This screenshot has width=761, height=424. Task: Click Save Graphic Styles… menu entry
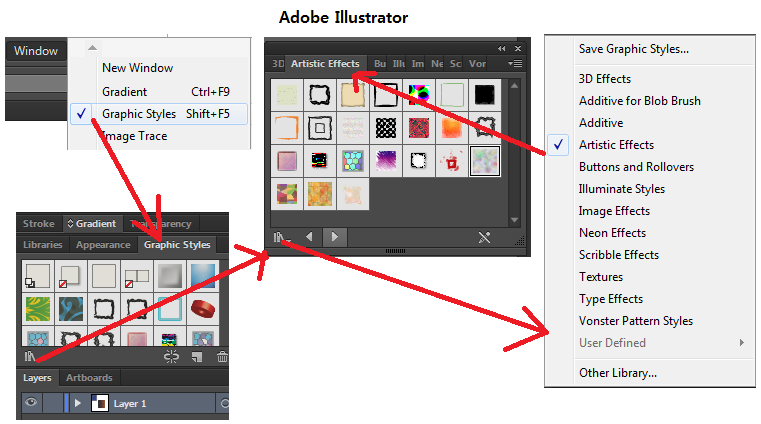pos(633,49)
